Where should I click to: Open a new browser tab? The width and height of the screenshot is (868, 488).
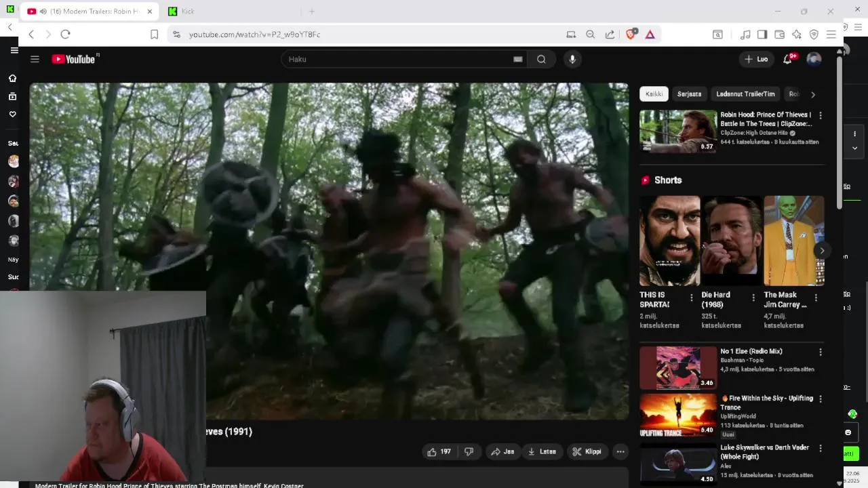pos(312,12)
